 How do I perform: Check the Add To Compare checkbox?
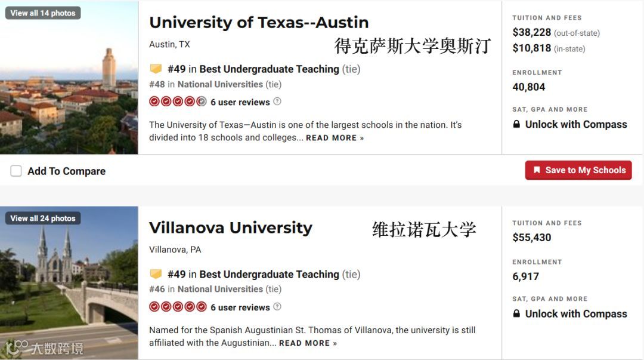pyautogui.click(x=16, y=171)
